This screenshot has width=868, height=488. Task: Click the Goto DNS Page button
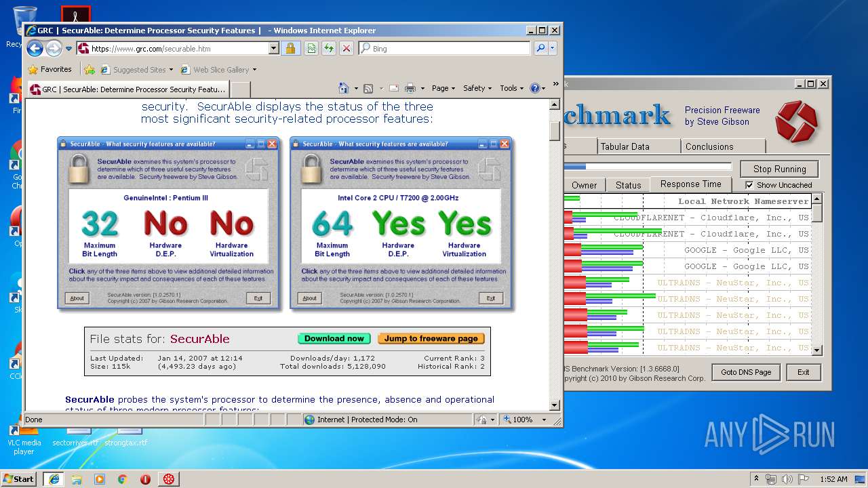point(746,372)
